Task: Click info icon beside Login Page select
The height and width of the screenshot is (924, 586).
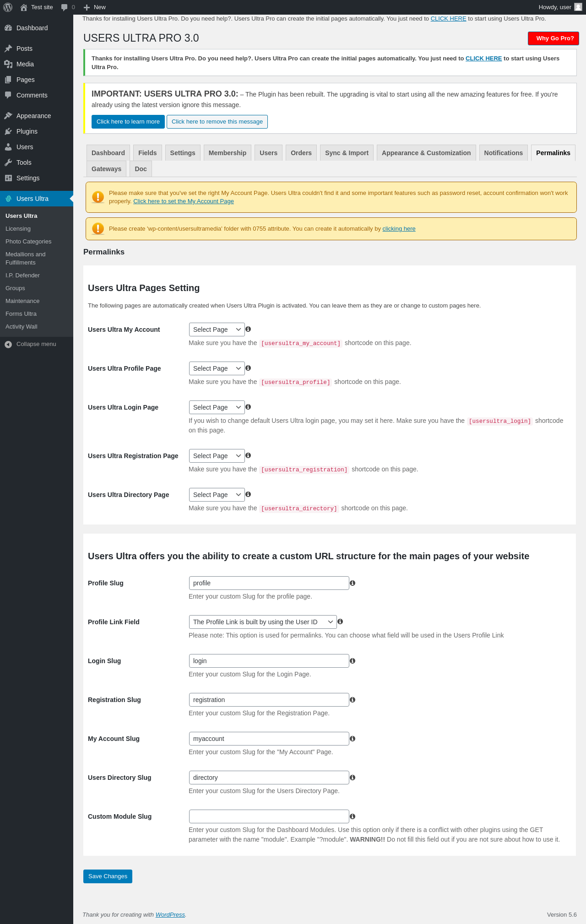Action: (x=248, y=407)
